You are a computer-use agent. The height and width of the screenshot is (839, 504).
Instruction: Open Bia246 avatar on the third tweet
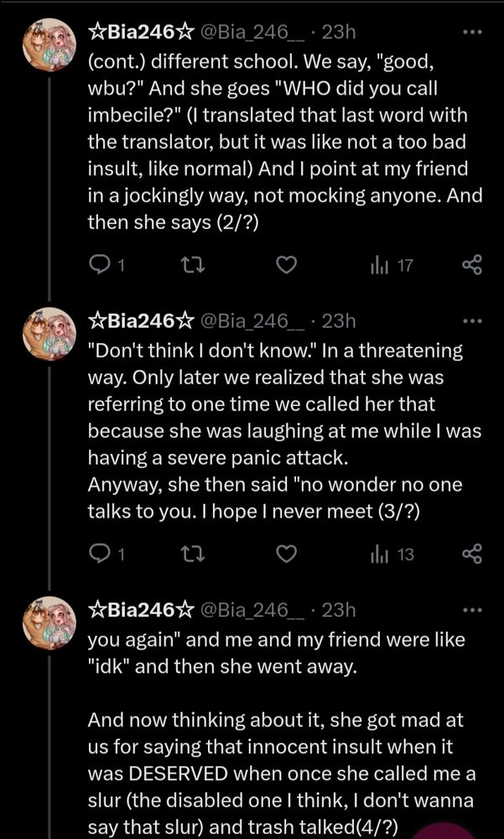click(x=49, y=622)
